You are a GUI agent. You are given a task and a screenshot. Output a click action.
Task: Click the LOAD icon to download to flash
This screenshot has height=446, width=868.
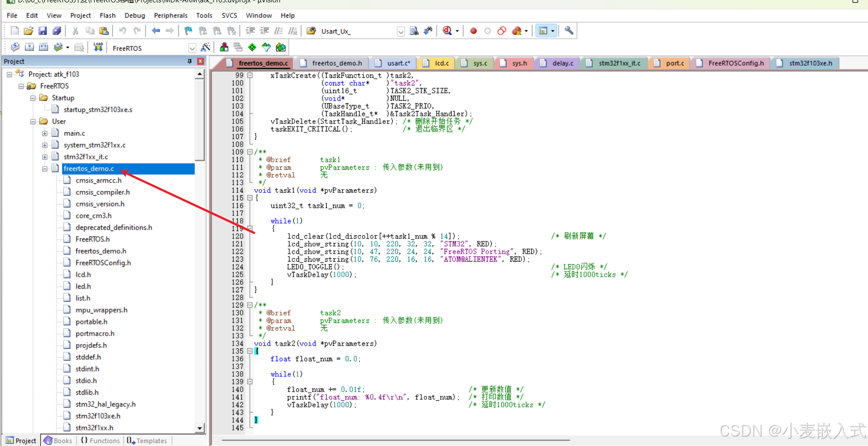click(x=98, y=47)
